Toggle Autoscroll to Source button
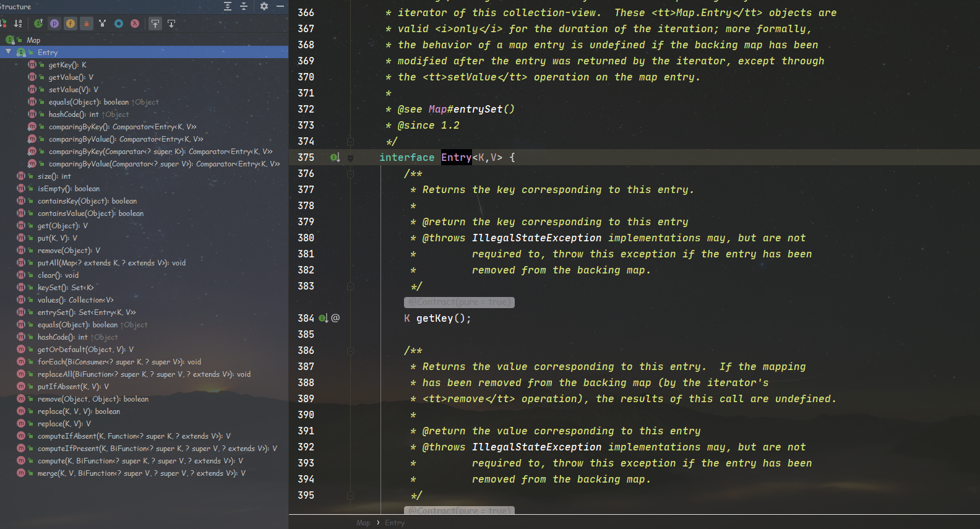The width and height of the screenshot is (980, 529). pyautogui.click(x=155, y=24)
